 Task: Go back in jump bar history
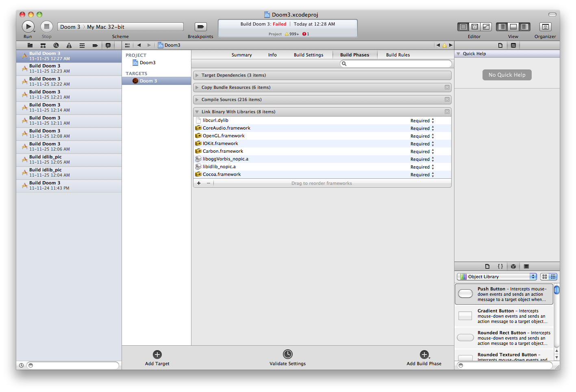click(139, 45)
